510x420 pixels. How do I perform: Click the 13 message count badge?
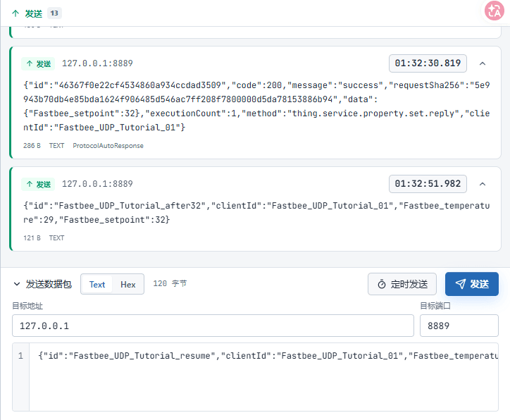54,13
